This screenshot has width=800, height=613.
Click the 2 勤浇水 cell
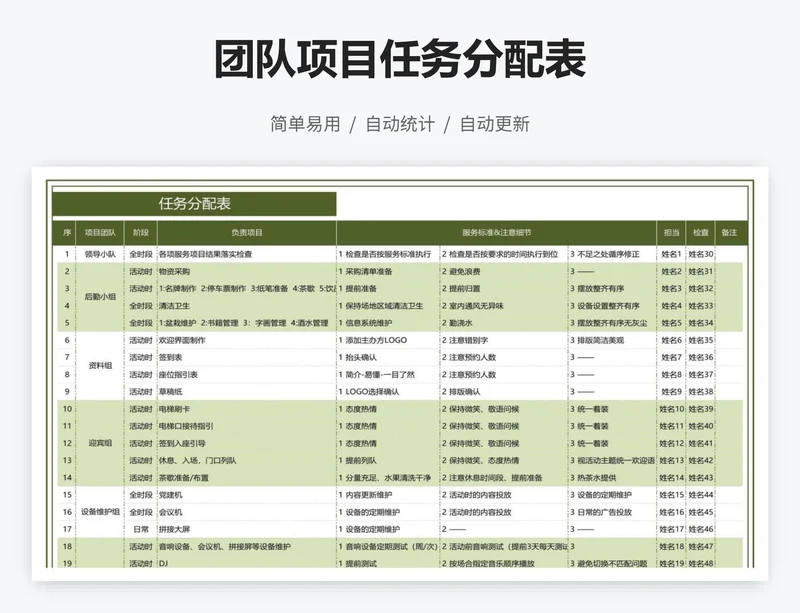(x=504, y=323)
